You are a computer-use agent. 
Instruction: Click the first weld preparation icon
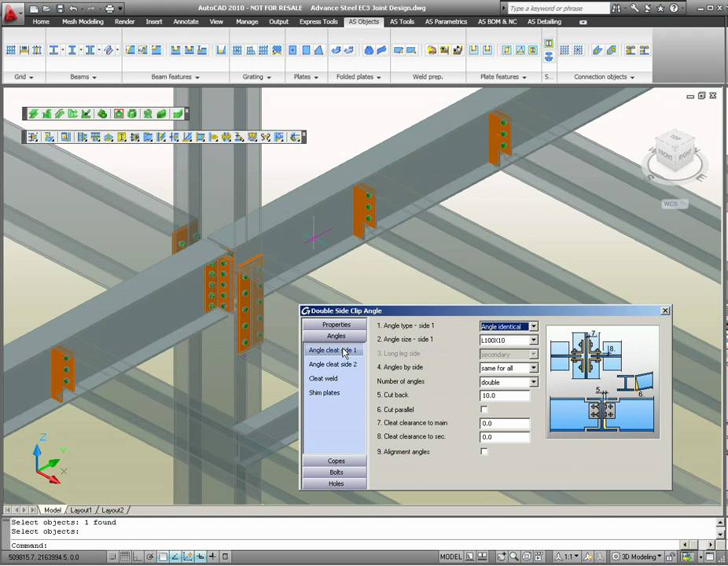(399, 50)
